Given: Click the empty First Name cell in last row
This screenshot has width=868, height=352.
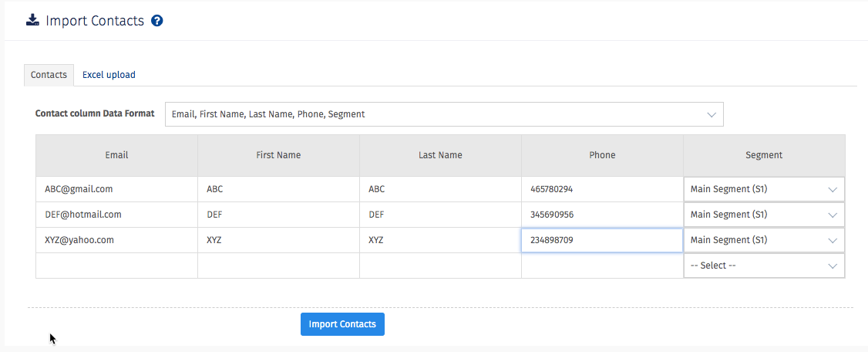Looking at the screenshot, I should pos(278,266).
